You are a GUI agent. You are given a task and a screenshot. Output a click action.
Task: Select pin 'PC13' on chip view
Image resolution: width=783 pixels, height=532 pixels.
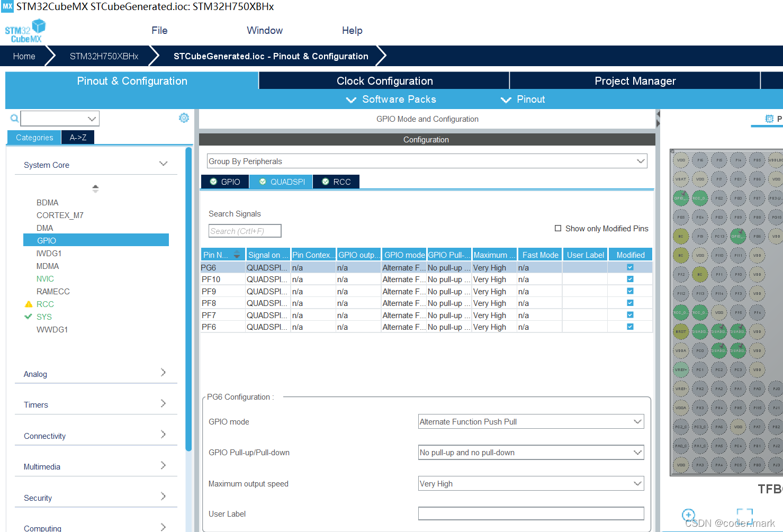[719, 236]
